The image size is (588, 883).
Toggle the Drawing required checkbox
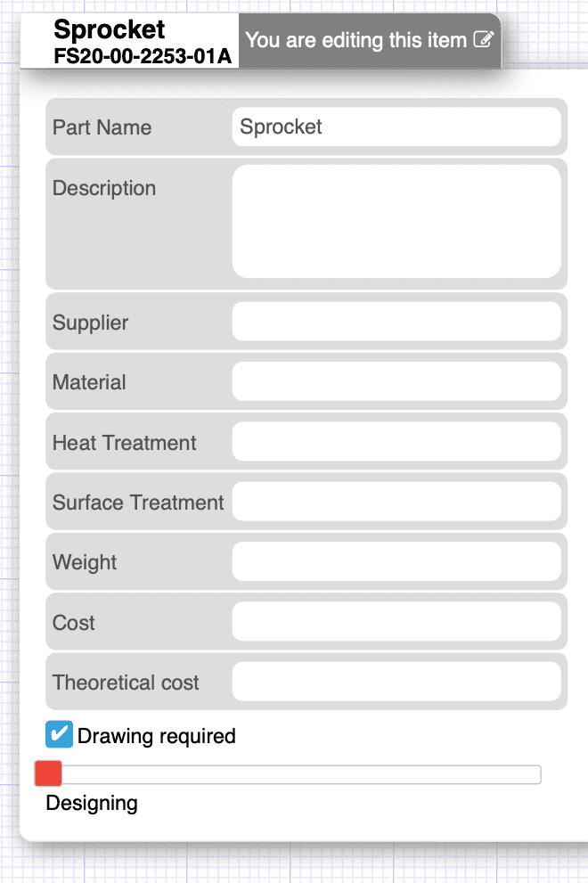coord(59,734)
